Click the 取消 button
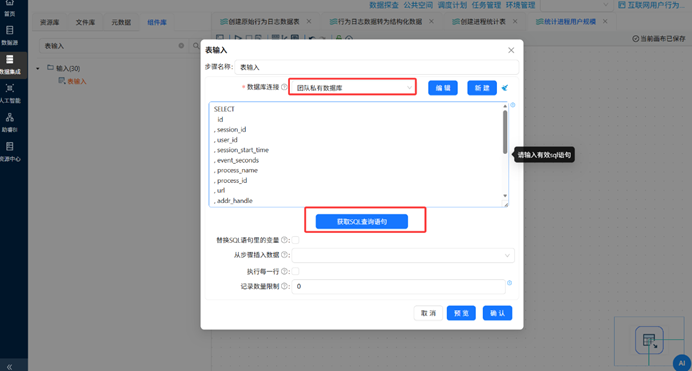692x371 pixels. [x=428, y=313]
